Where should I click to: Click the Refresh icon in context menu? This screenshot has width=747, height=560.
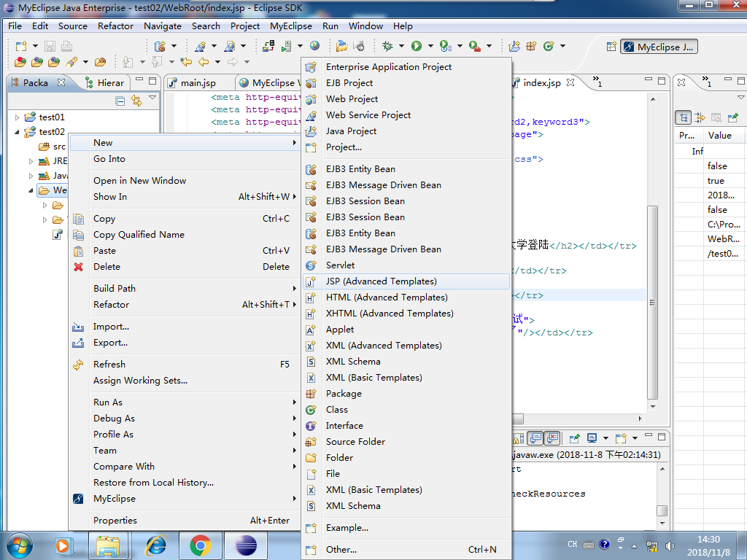pos(78,365)
